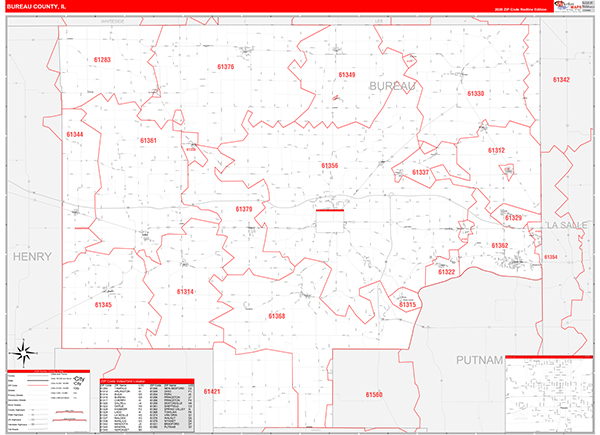
Task: Select ZIP code label 61283
Action: coord(102,60)
